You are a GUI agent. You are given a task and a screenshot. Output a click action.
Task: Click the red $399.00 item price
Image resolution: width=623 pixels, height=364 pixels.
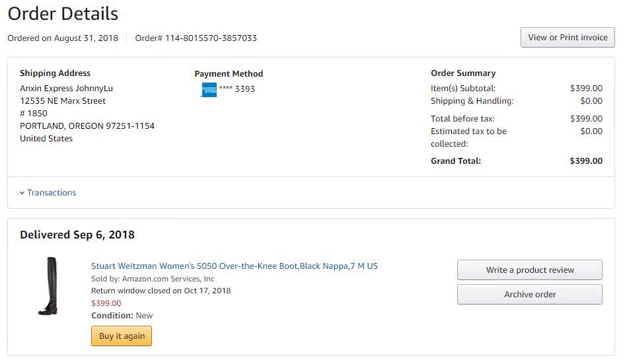(106, 303)
